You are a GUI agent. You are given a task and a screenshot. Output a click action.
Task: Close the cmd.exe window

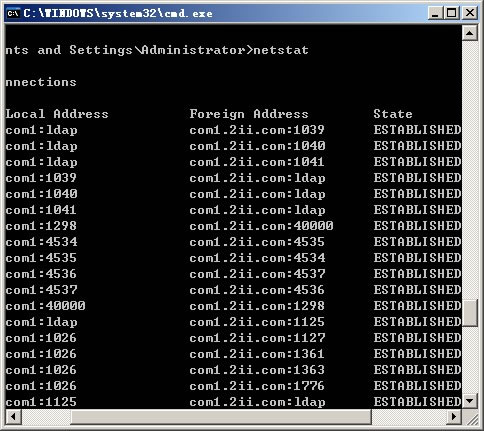(470, 13)
